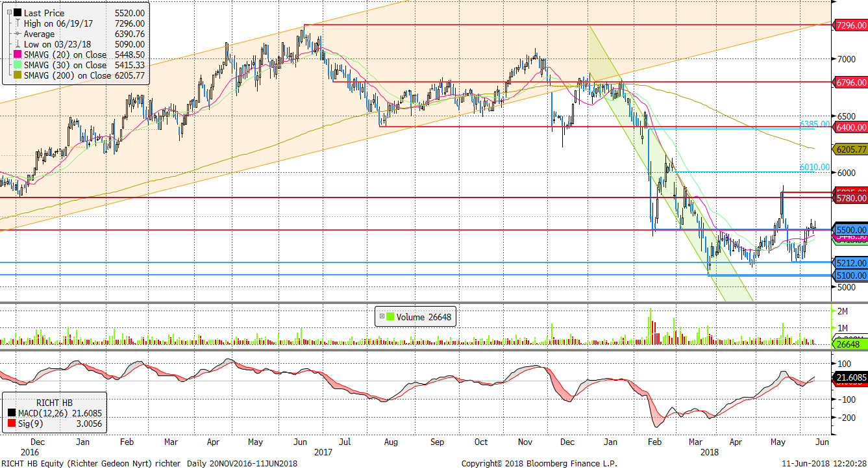Viewport: 868px width, 469px height.
Task: Click the 6010.00 light-blue level label
Action: (815, 167)
